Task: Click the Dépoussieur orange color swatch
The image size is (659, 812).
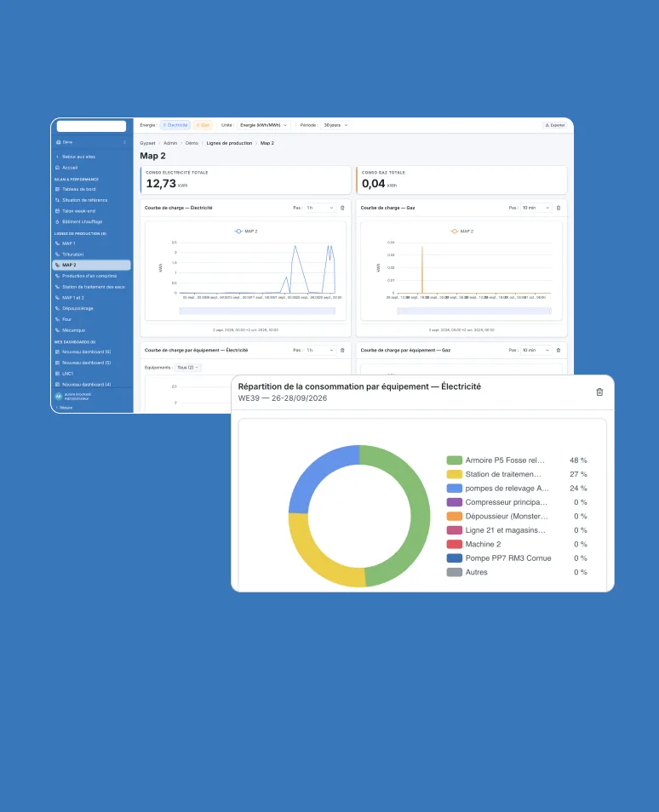Action: [x=455, y=516]
